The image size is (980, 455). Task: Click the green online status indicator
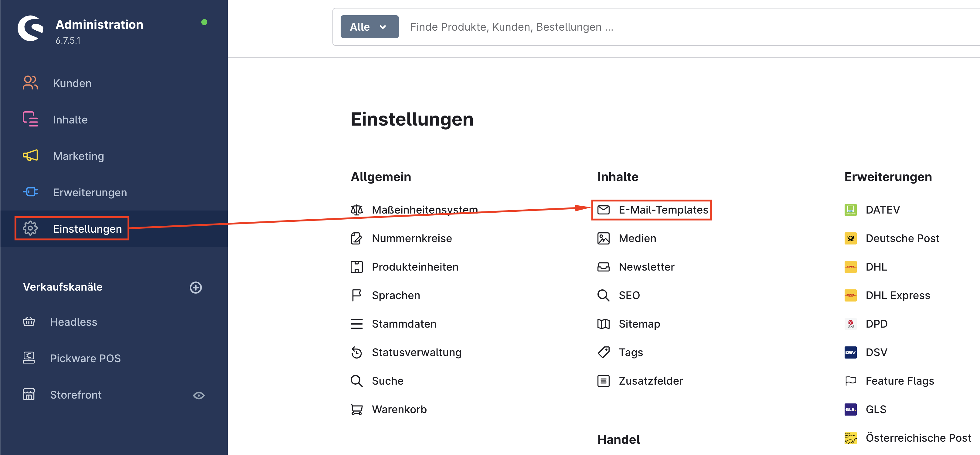[204, 22]
